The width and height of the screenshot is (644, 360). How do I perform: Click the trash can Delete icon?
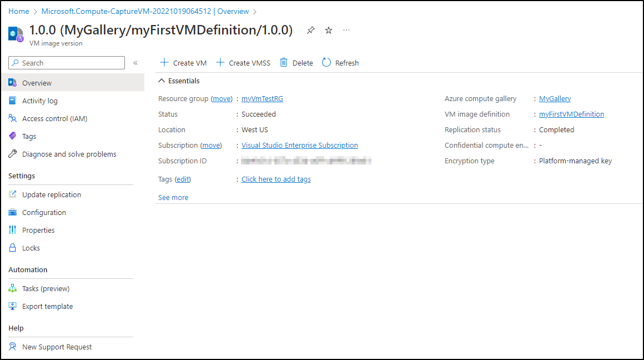tap(284, 62)
